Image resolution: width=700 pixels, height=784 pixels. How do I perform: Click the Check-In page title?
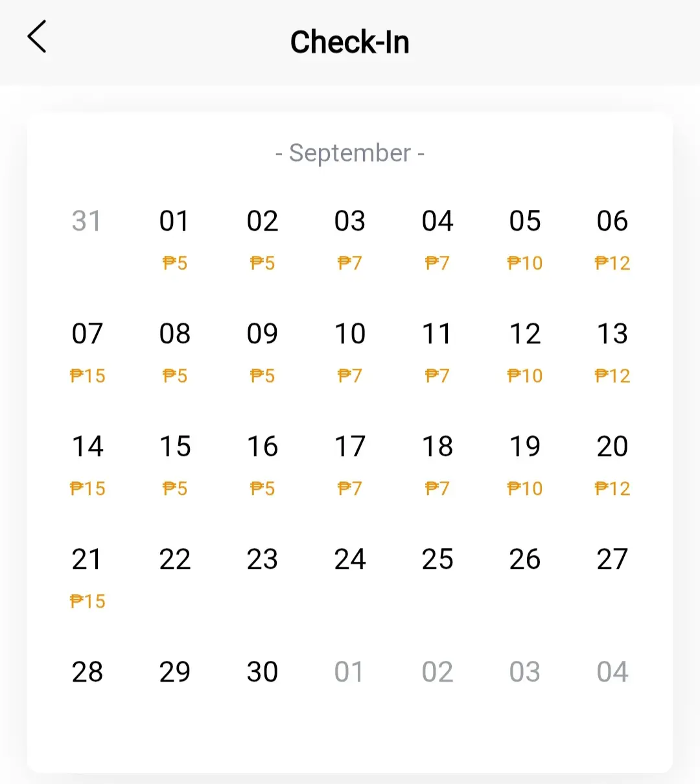(350, 42)
